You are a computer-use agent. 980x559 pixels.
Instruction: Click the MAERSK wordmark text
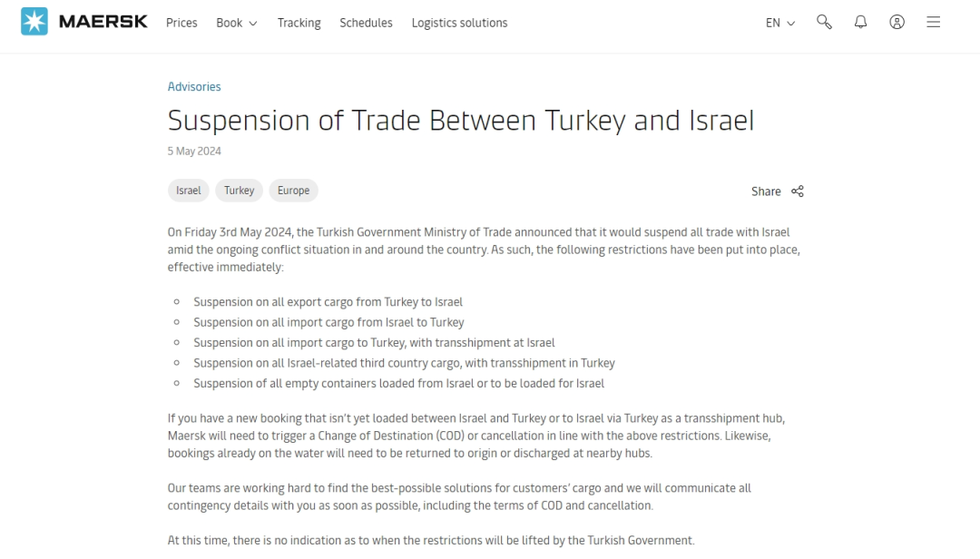click(x=103, y=22)
